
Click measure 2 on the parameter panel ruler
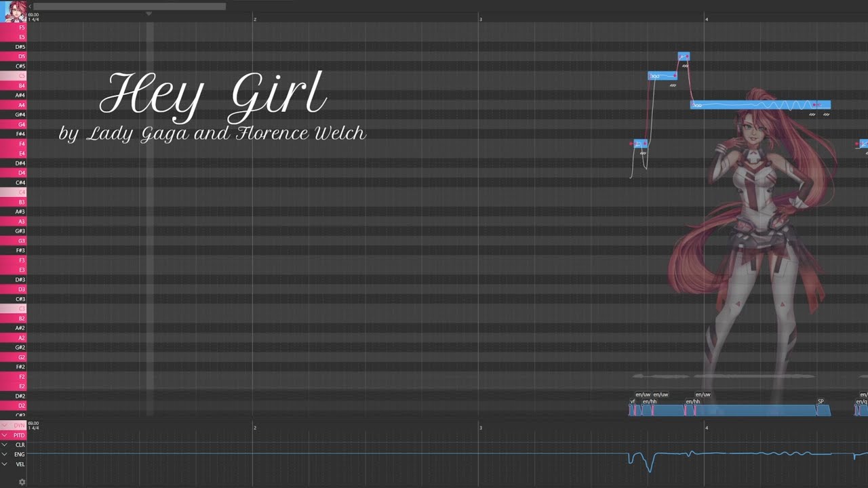[255, 428]
